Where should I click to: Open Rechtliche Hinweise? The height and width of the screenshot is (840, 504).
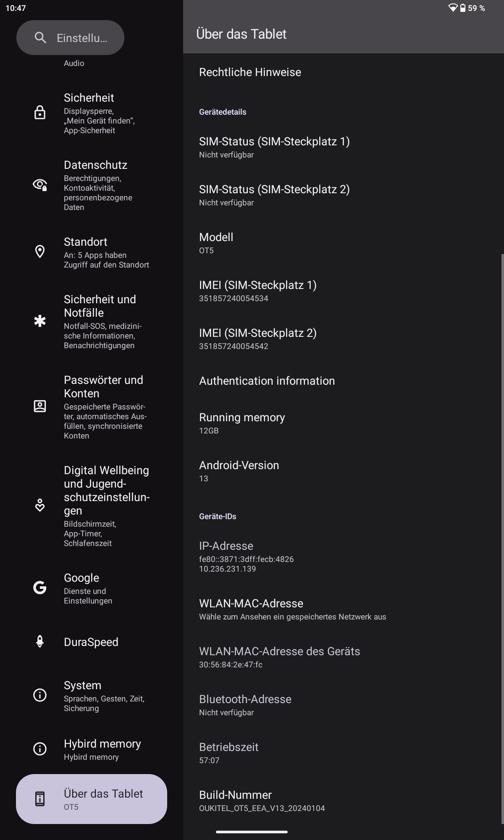click(344, 72)
